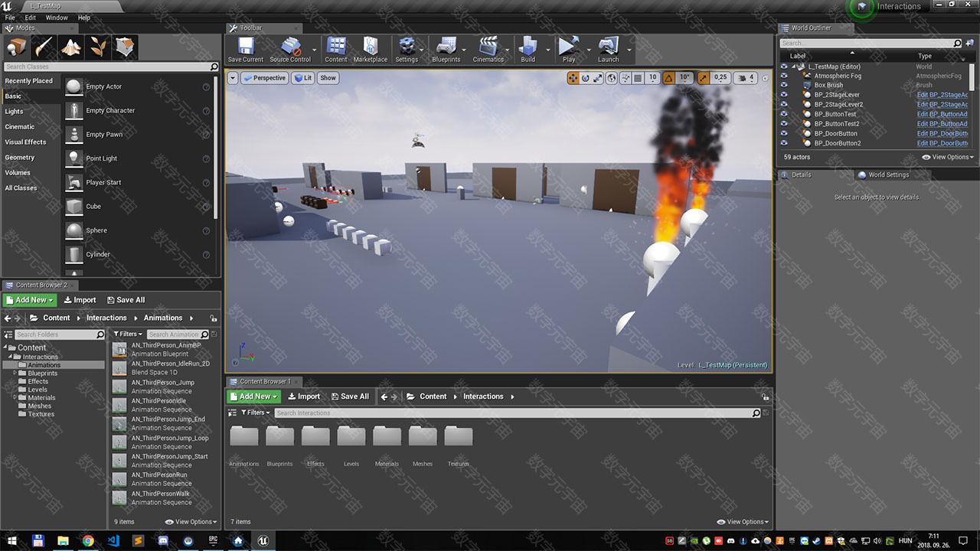The image size is (980, 551).
Task: Open Filters dropdown in Content Browser 2
Action: pyautogui.click(x=128, y=334)
